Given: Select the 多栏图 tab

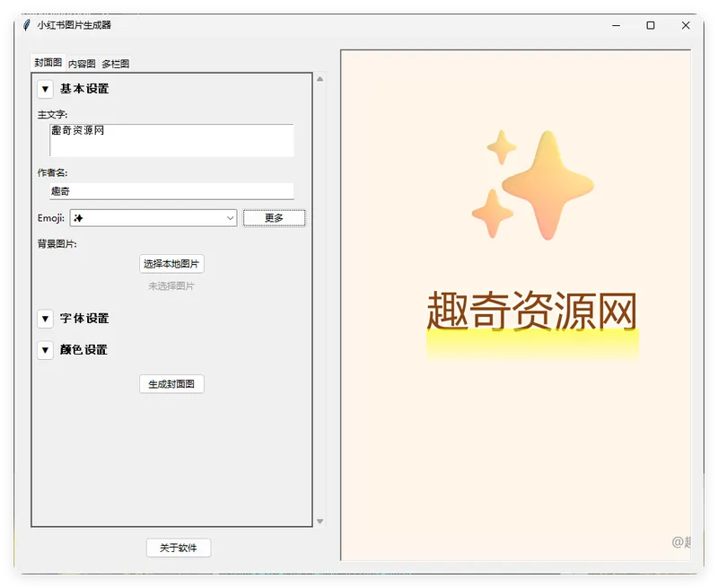Looking at the screenshot, I should pyautogui.click(x=116, y=64).
